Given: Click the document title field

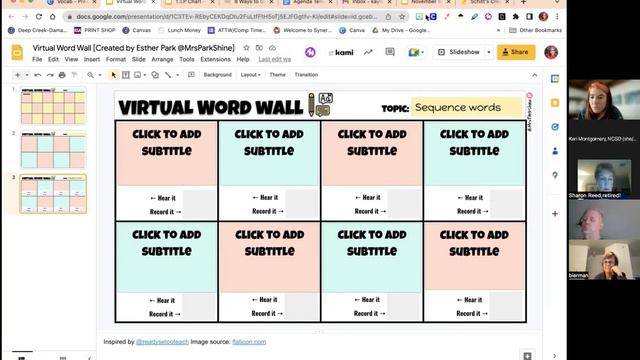Looking at the screenshot, I should [x=133, y=48].
